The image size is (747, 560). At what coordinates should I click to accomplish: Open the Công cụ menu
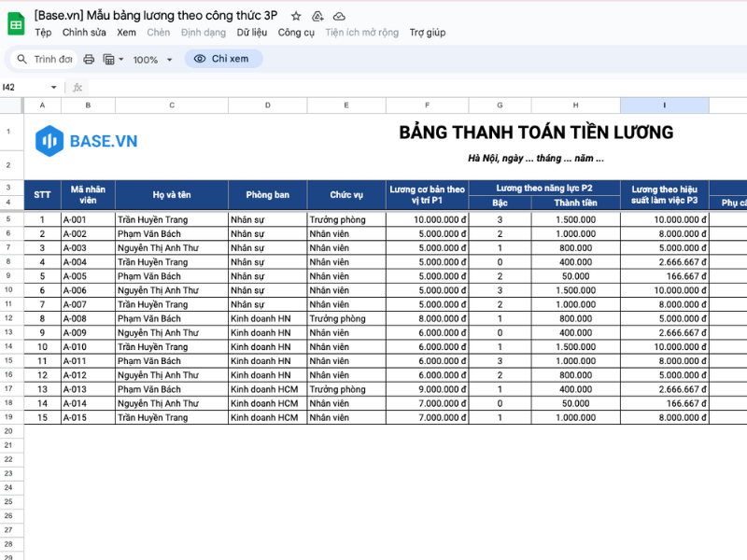(x=295, y=32)
